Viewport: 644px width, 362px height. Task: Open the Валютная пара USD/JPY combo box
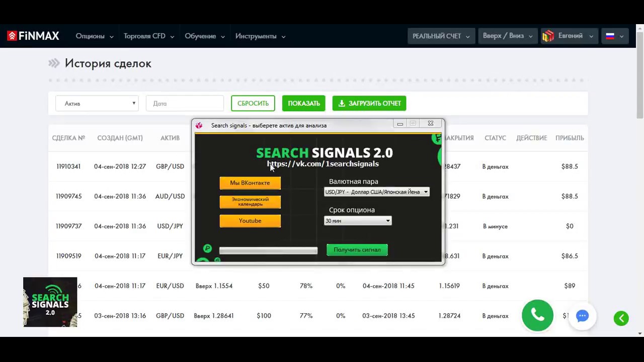click(377, 192)
